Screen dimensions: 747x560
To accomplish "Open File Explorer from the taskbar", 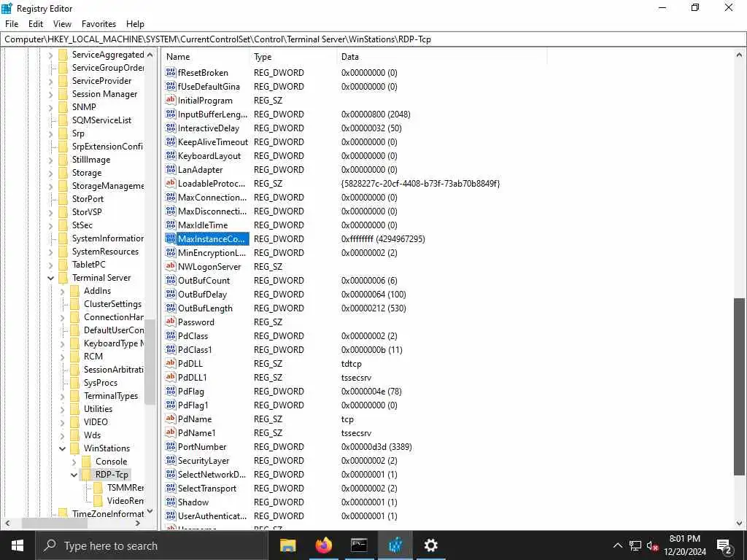I will pyautogui.click(x=287, y=545).
